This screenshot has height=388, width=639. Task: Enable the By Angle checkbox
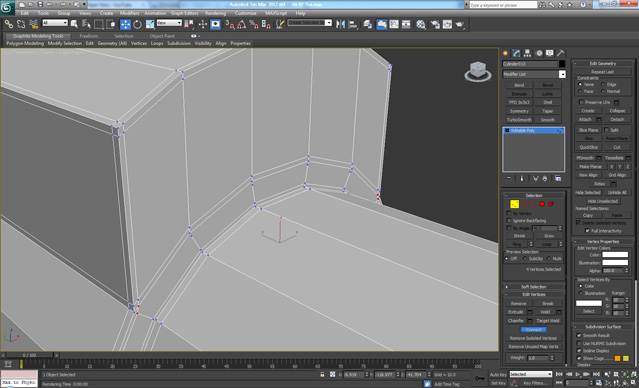[x=509, y=228]
